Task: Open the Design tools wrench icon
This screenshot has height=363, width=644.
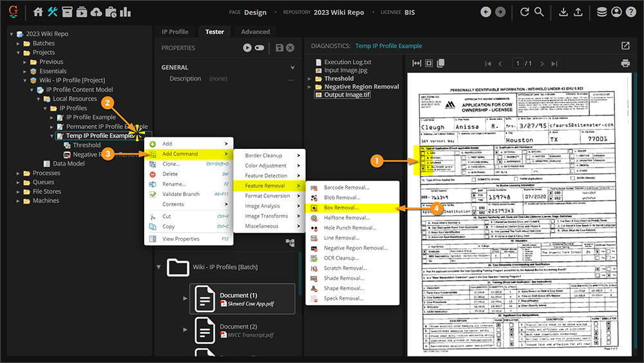Action: tap(53, 12)
